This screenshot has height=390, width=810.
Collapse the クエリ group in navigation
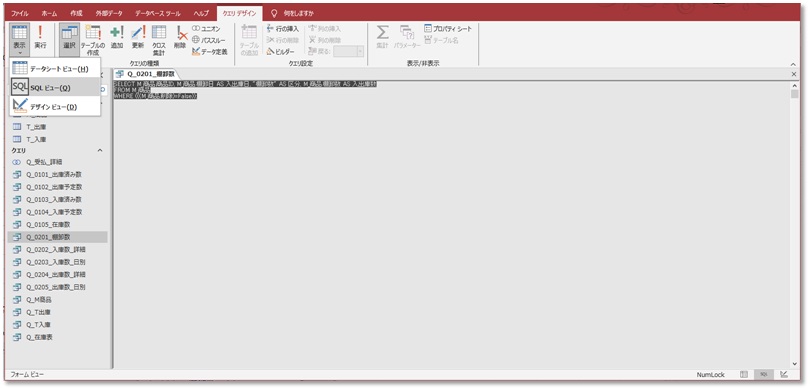click(x=100, y=150)
